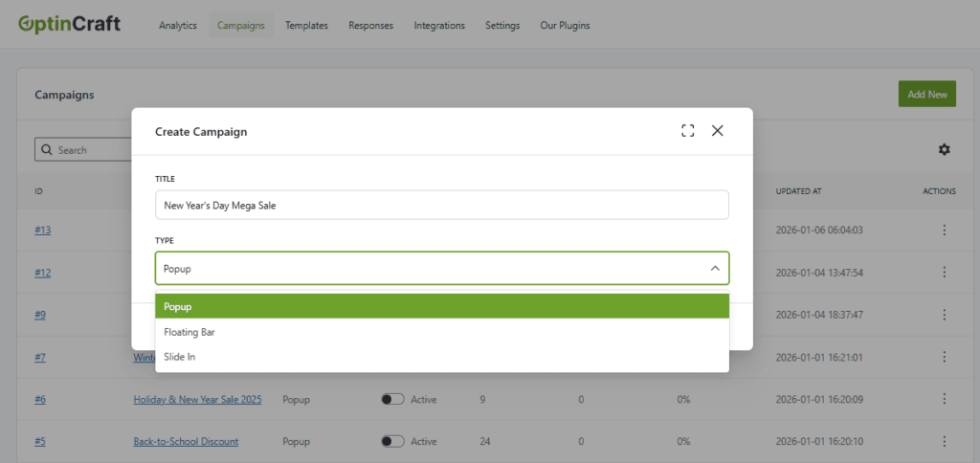
Task: Click timestamp 2026-01-04 13:47:54
Action: click(x=819, y=273)
